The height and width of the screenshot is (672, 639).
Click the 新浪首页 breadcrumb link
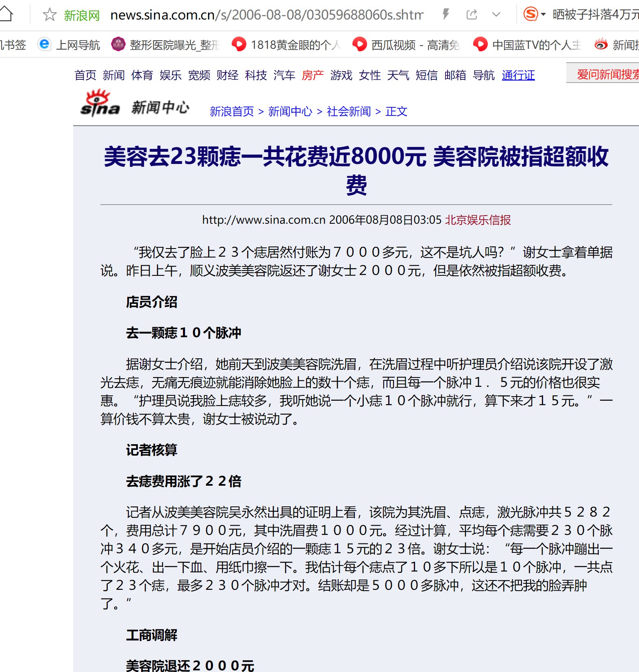pyautogui.click(x=232, y=111)
